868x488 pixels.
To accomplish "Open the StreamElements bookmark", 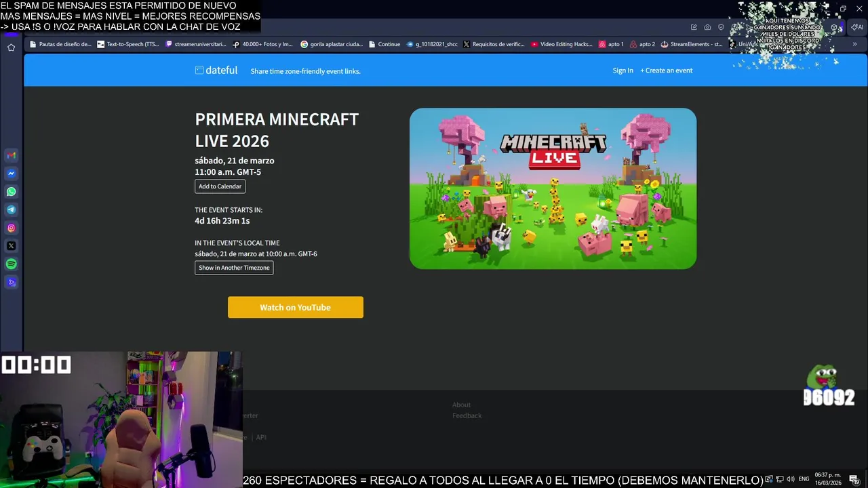I will [x=692, y=44].
